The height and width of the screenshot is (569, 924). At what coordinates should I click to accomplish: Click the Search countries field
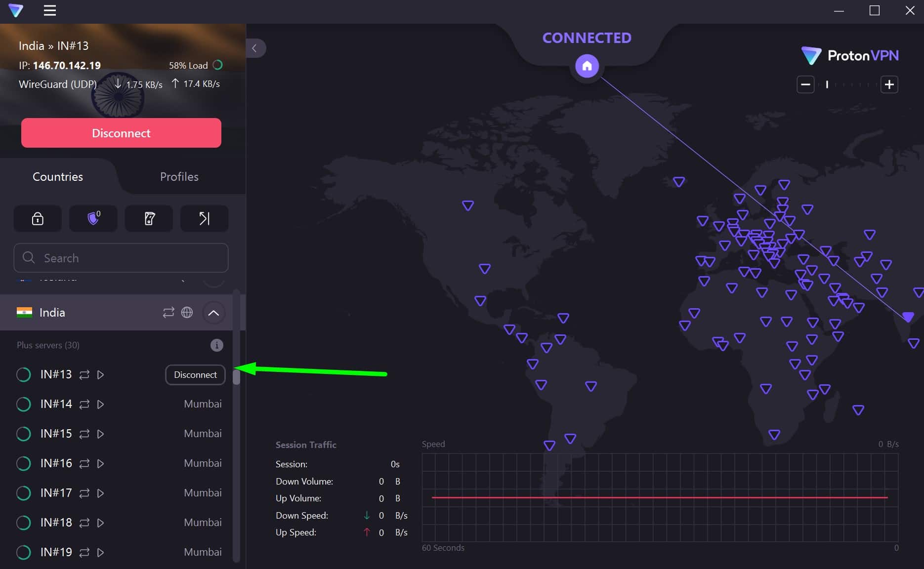point(121,258)
